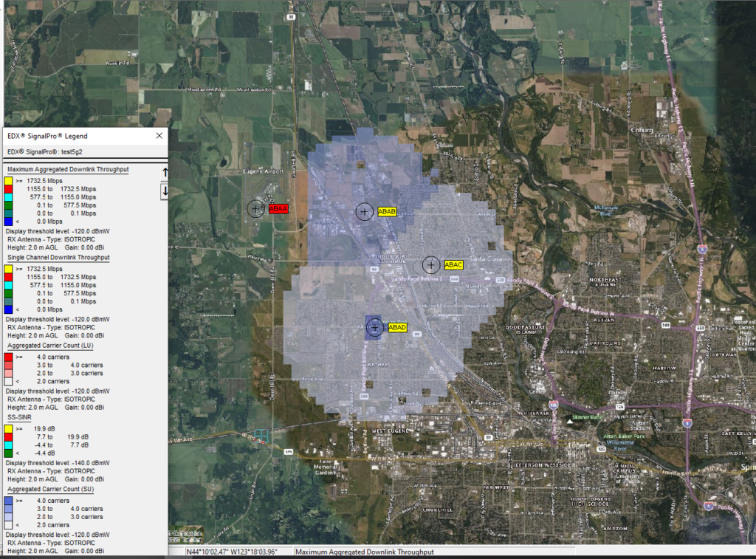Click the red ABAA site label
The width and height of the screenshot is (756, 559).
click(x=278, y=209)
